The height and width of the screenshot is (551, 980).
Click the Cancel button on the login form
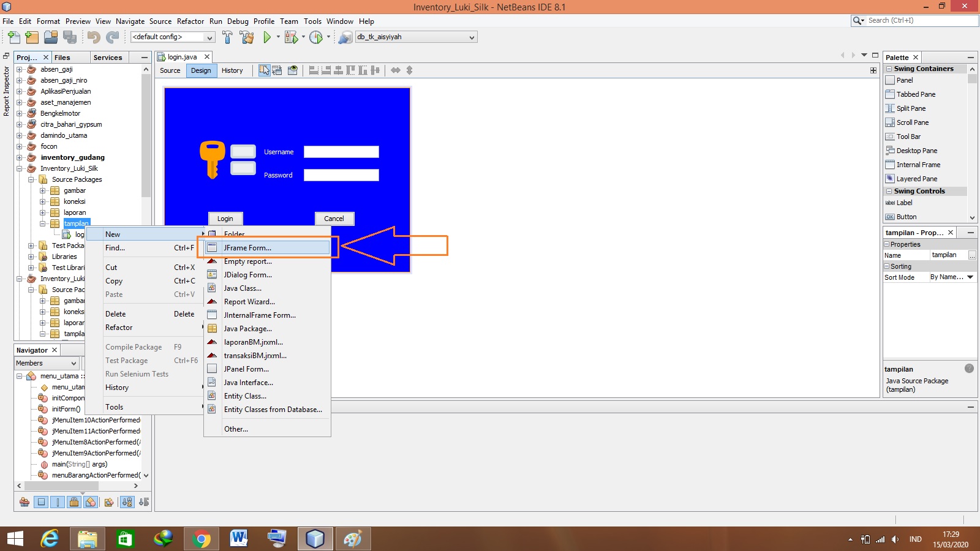334,219
